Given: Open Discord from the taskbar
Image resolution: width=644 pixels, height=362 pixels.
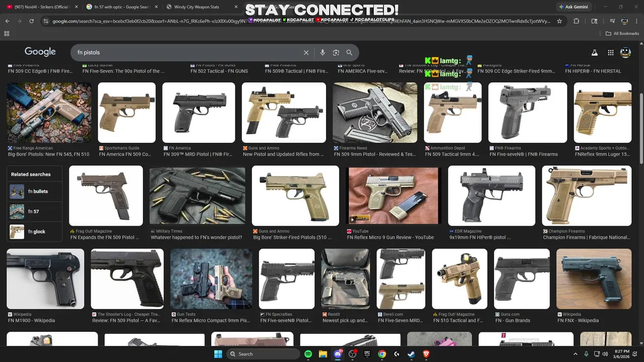Looking at the screenshot, I should click(338, 354).
